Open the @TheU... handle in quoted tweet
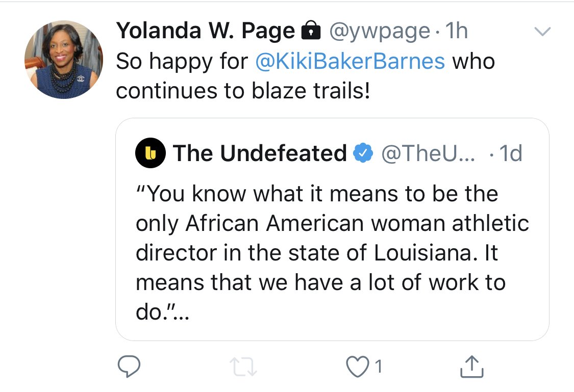This screenshot has width=574, height=392. (428, 153)
